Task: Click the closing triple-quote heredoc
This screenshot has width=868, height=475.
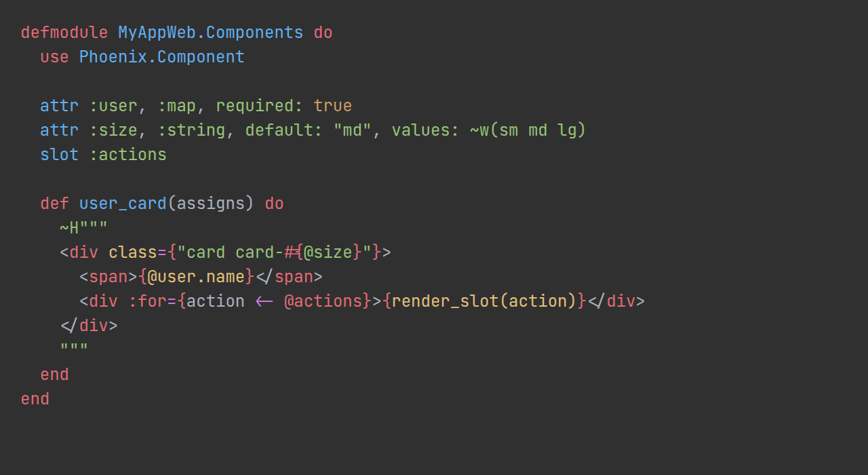Action: pos(74,350)
